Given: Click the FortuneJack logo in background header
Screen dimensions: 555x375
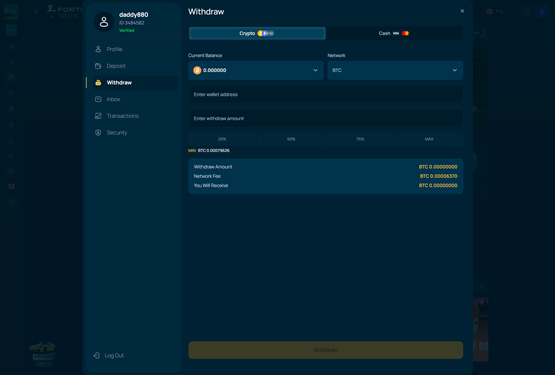Looking at the screenshot, I should point(64,12).
